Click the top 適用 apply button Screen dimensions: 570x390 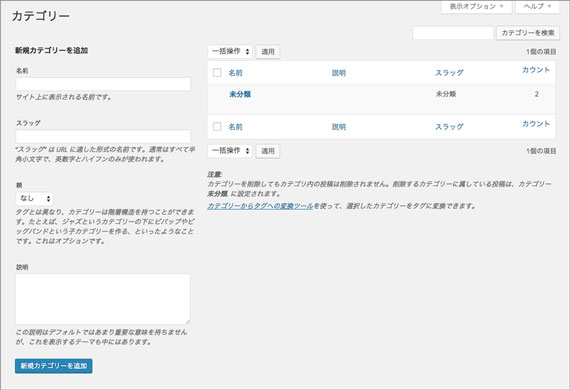(x=268, y=52)
